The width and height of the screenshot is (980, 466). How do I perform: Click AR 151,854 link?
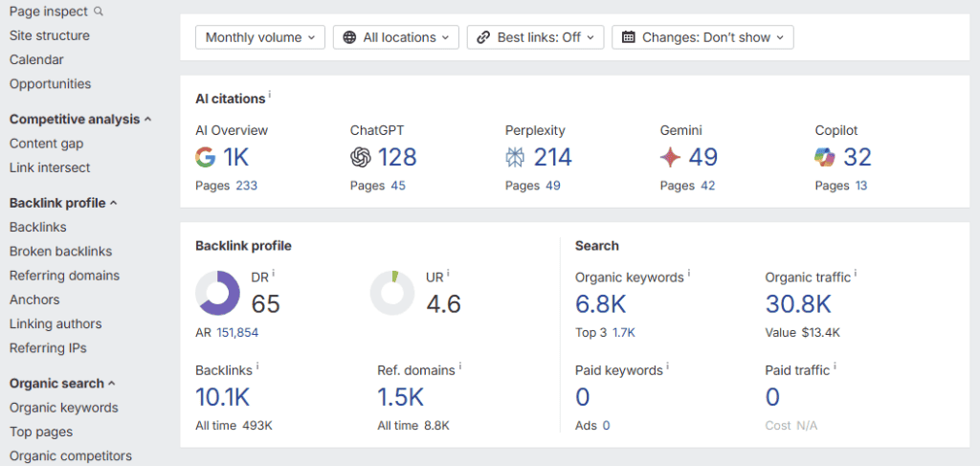tap(237, 333)
